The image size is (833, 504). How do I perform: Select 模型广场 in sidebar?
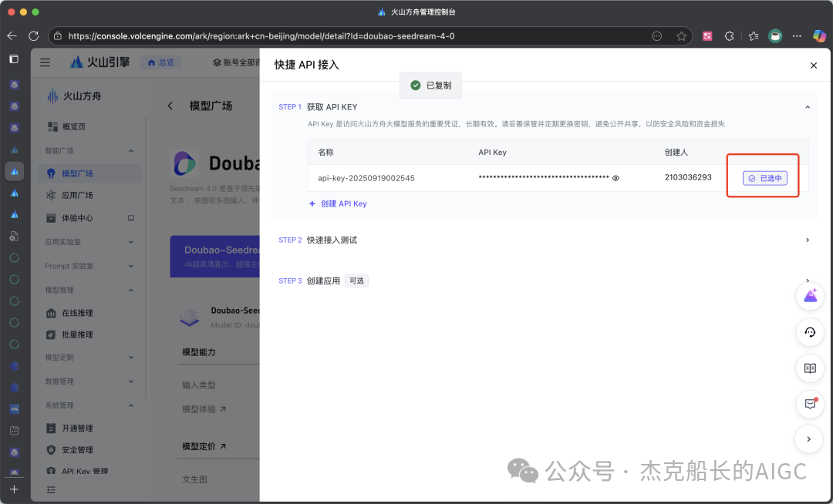tap(89, 173)
